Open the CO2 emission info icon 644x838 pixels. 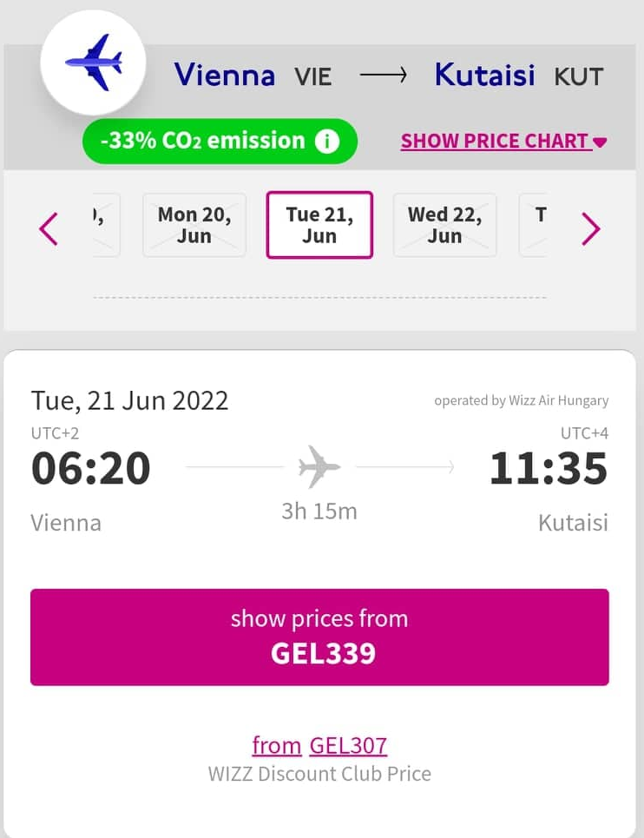click(327, 141)
